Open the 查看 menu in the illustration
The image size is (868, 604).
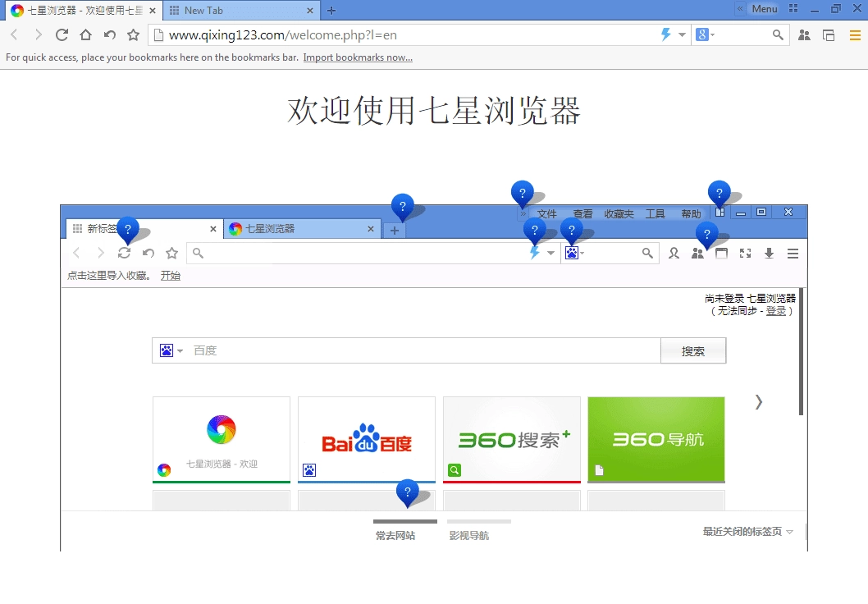tap(582, 213)
